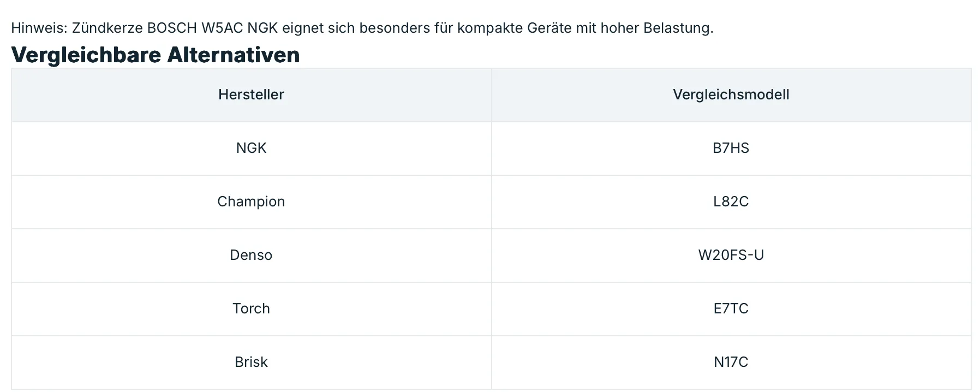Select the Torch manufacturer cell
This screenshot has height=392, width=980.
point(251,308)
